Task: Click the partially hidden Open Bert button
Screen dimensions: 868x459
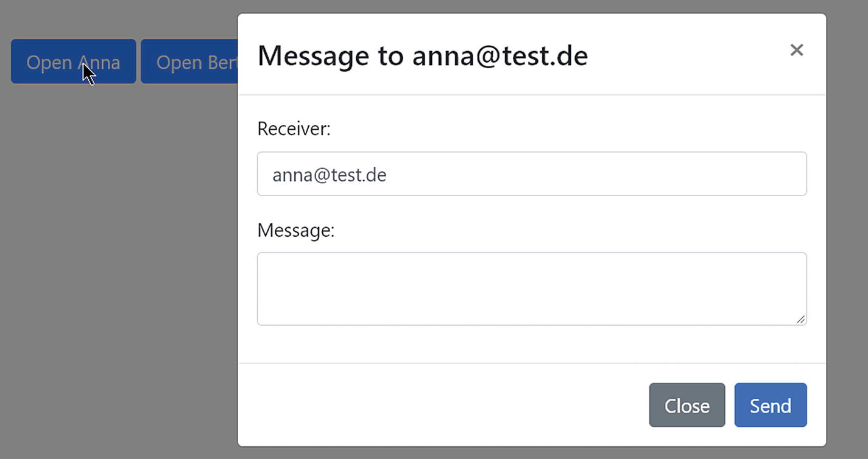Action: 189,61
